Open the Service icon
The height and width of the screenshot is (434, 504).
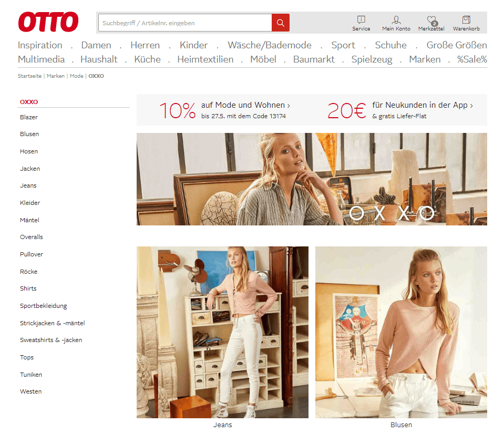pyautogui.click(x=361, y=24)
